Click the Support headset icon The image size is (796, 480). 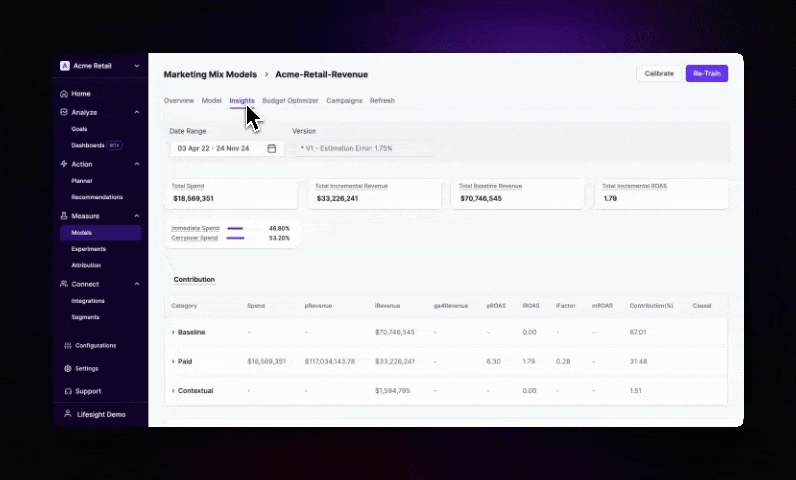[68, 391]
